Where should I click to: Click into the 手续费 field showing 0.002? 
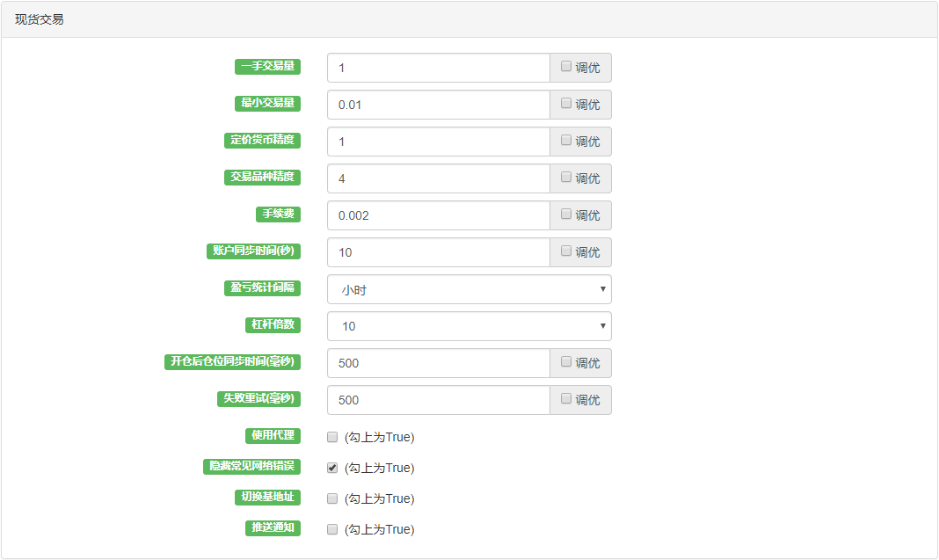tap(438, 215)
